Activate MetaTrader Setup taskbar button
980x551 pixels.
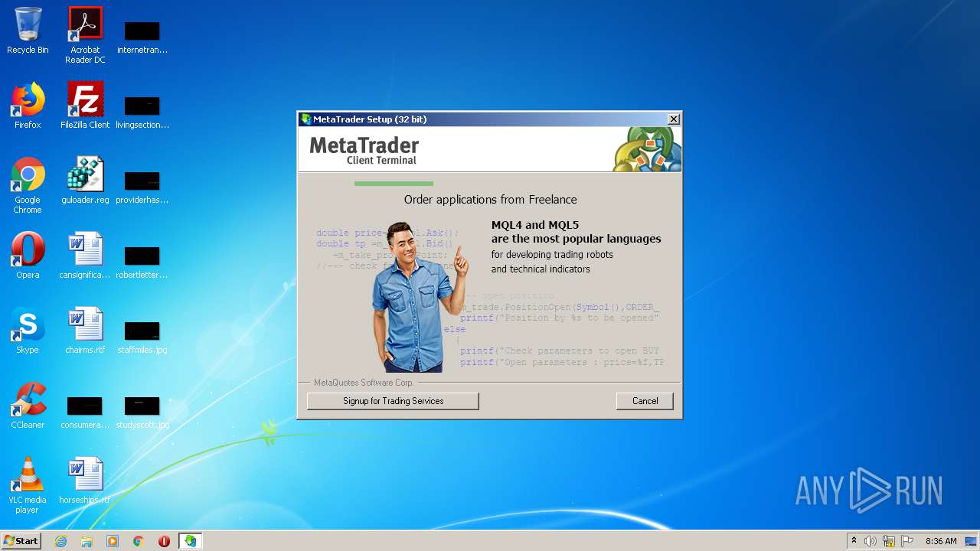tap(190, 541)
